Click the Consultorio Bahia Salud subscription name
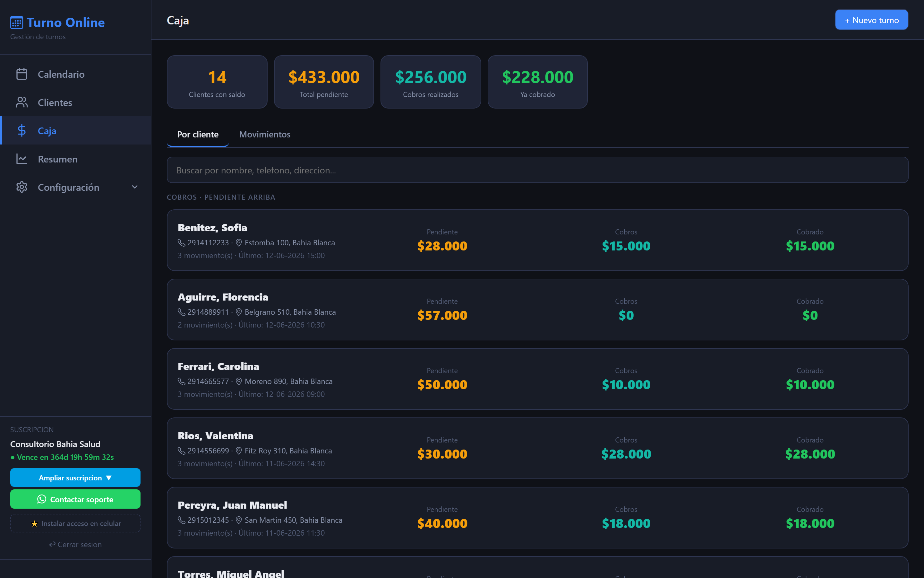 click(56, 444)
